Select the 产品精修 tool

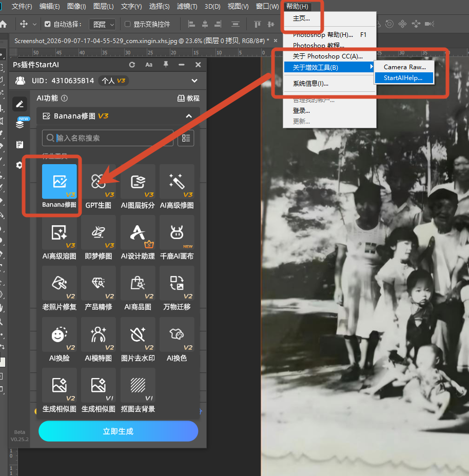pos(98,288)
